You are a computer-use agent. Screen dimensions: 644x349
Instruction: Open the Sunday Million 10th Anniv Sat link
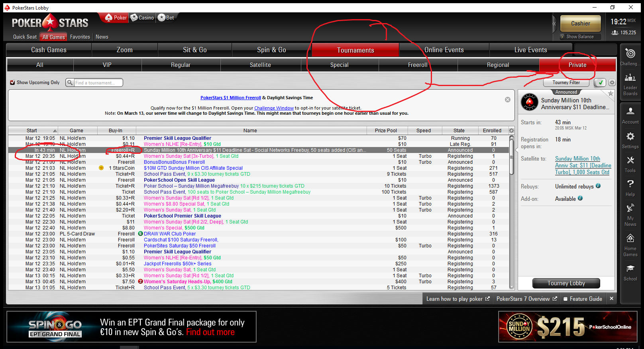point(583,165)
